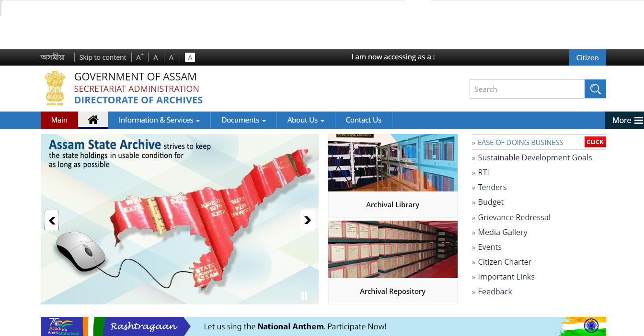
Task: Open Sustainable Development Goals link
Action: (535, 157)
